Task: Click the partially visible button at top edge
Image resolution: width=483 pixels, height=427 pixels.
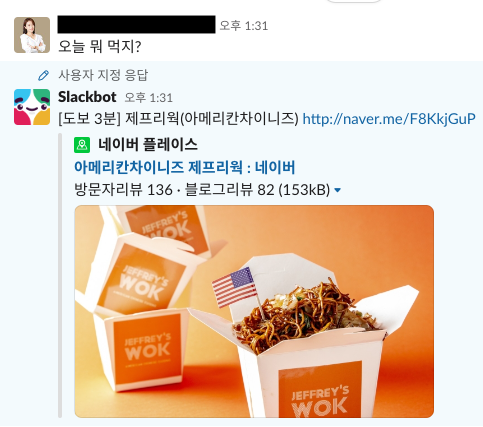Action: click(354, 1)
